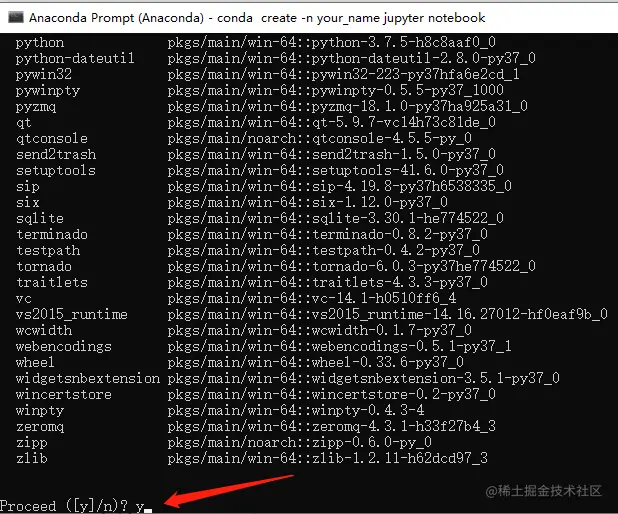The height and width of the screenshot is (514, 618).
Task: Select 'vs2015_runtime-14.16.27012-hf0eaf9b_0' spec text
Action: point(460,314)
